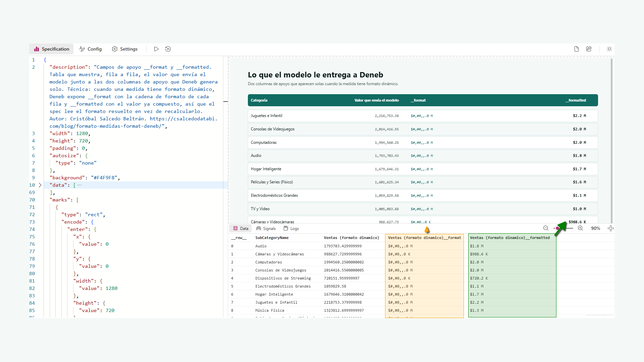Zoom in the preview with magnifier plus
The height and width of the screenshot is (362, 644).
point(580,228)
